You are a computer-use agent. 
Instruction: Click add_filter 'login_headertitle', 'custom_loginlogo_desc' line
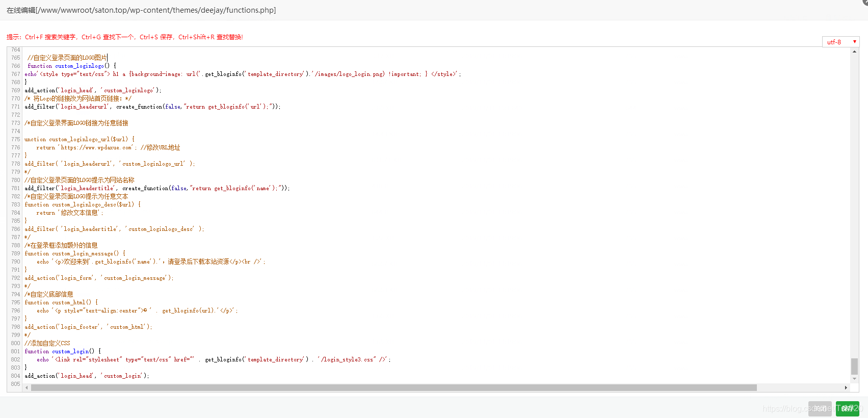click(114, 229)
